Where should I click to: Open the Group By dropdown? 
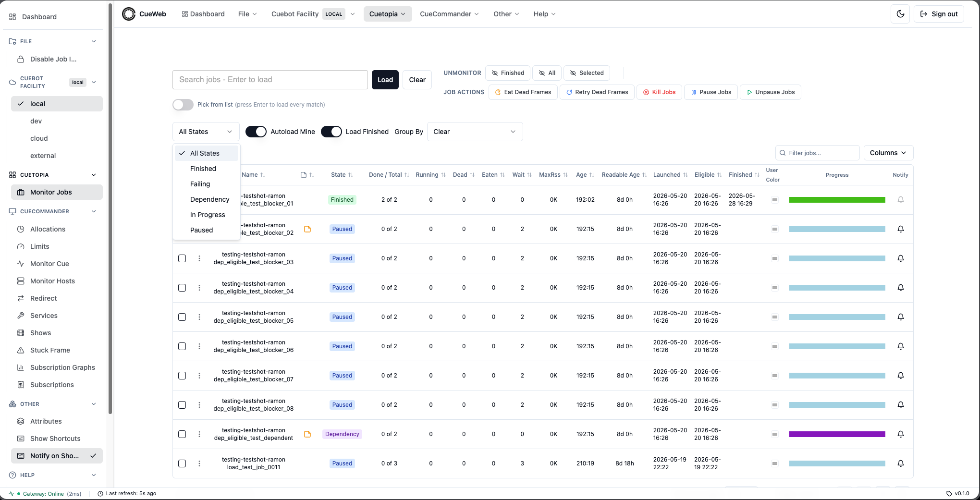(475, 132)
